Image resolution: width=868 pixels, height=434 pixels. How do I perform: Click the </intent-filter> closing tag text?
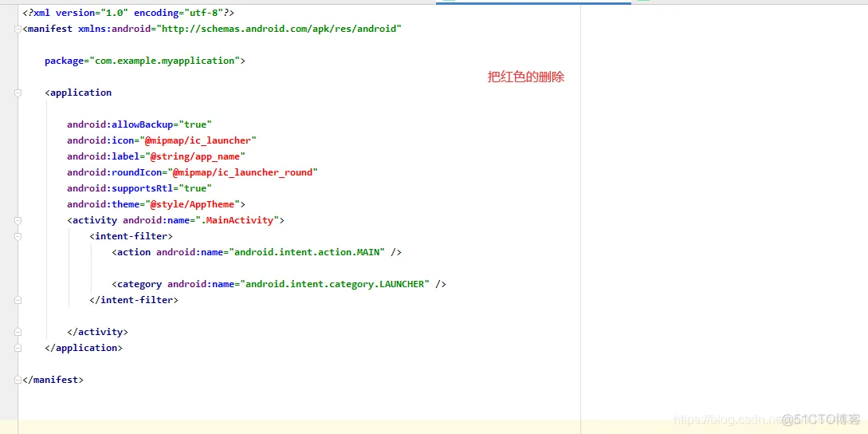(134, 300)
